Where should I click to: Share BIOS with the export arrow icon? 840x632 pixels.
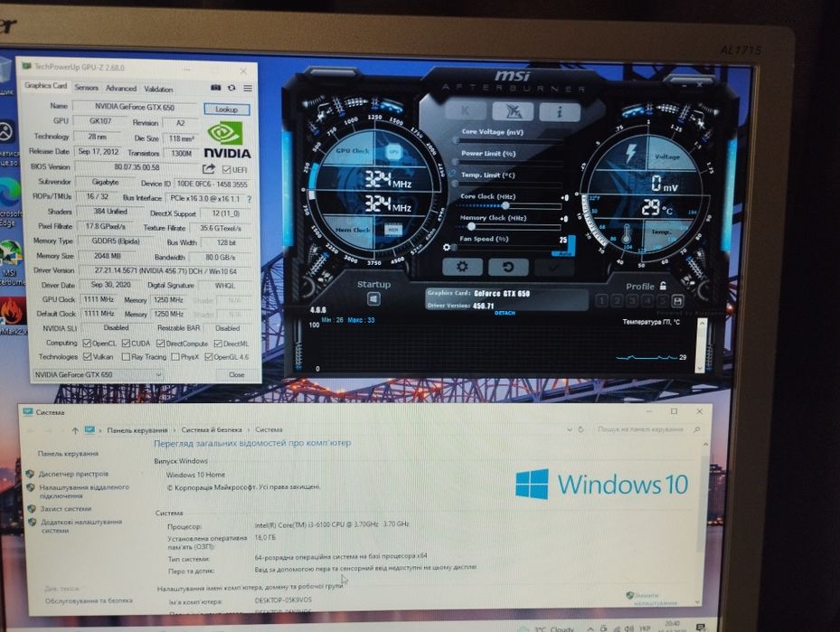tap(208, 169)
